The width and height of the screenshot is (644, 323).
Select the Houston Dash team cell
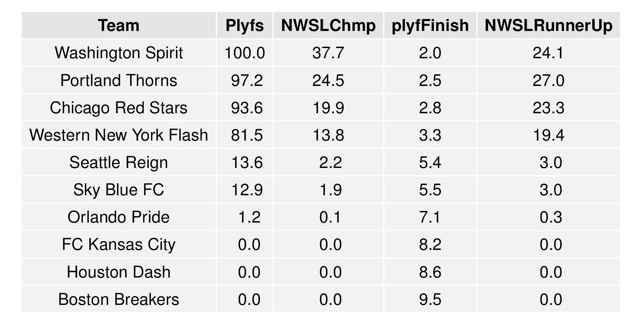119,272
